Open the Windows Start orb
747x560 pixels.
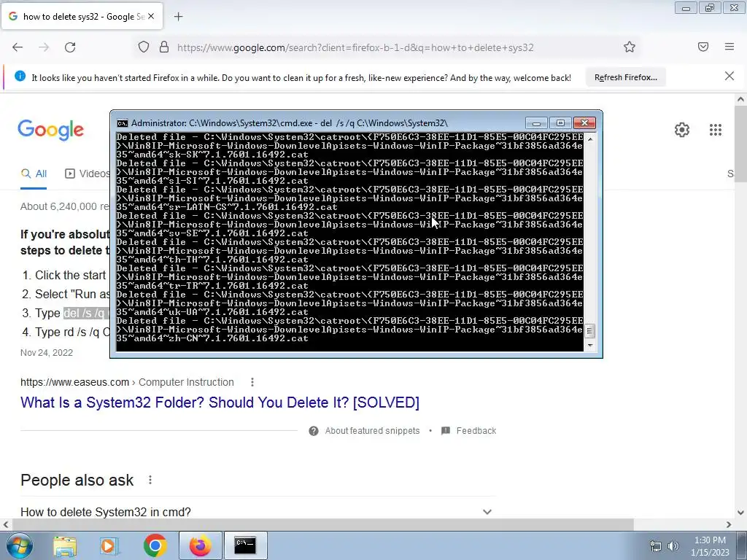click(19, 545)
